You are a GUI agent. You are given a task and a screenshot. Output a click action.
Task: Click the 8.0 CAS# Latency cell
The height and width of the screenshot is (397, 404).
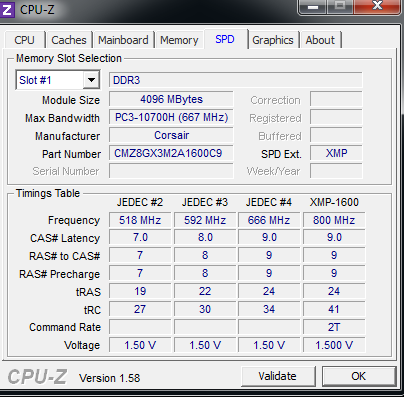(x=205, y=238)
